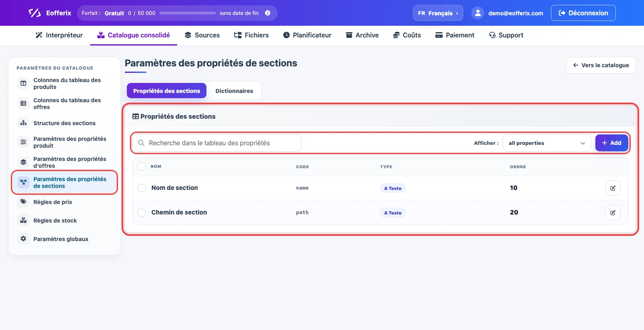644x330 pixels.
Task: Open the Afficher all properties dropdown
Action: 547,143
